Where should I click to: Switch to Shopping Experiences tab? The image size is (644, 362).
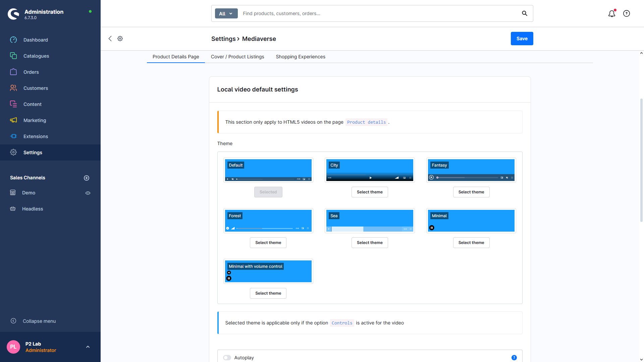point(301,57)
